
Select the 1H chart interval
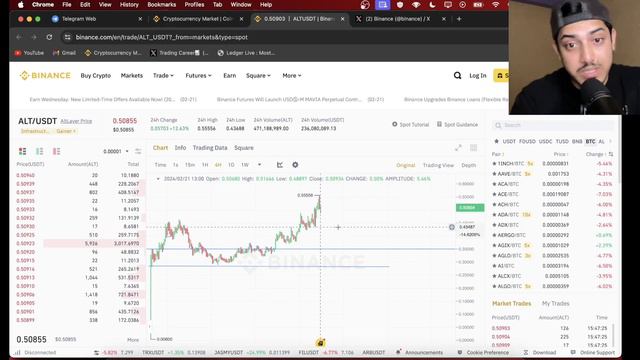click(205, 165)
